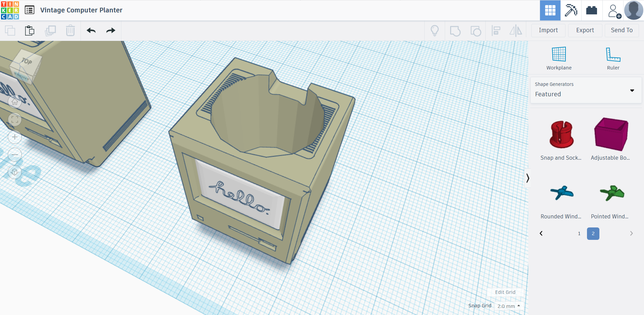Open the designs list icon

30,10
